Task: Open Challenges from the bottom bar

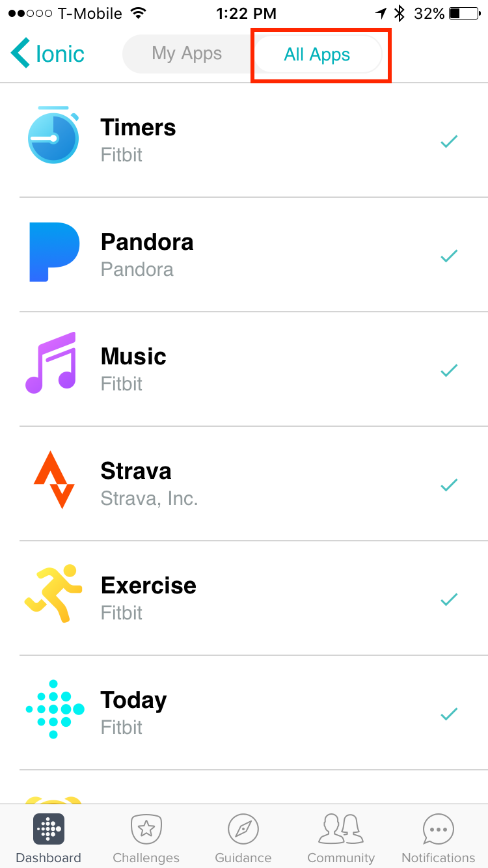Action: point(146,838)
